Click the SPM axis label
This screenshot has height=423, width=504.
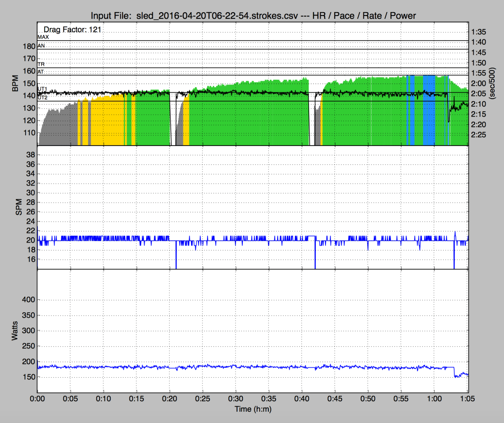coord(19,207)
